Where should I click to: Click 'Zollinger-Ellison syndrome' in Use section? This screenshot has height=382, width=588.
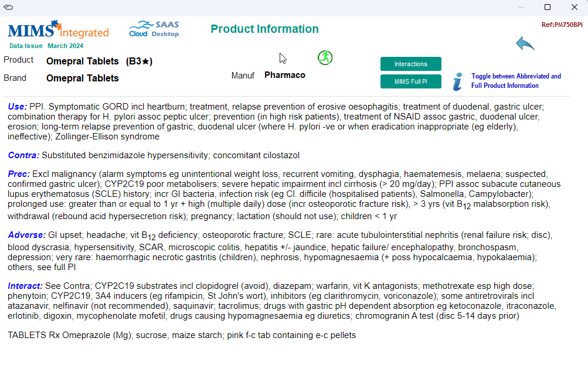tap(107, 137)
